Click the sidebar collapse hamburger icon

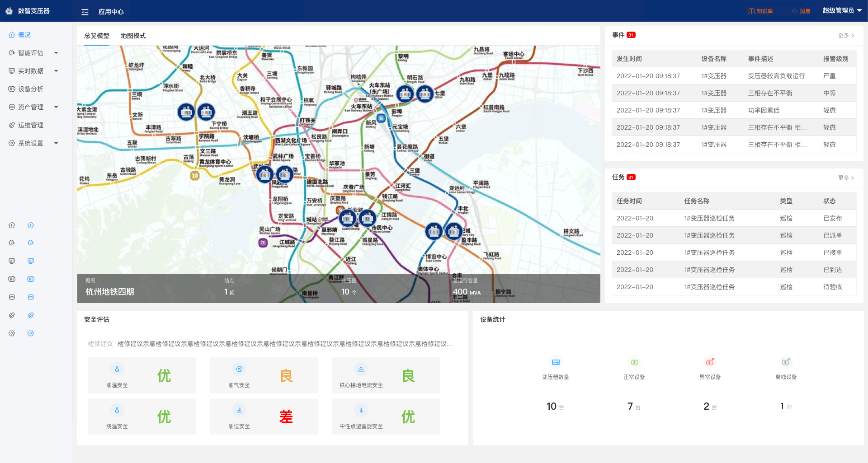pos(85,12)
